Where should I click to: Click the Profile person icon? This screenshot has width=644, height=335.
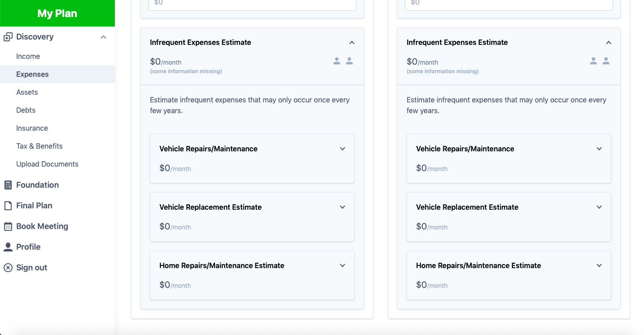[x=8, y=247]
